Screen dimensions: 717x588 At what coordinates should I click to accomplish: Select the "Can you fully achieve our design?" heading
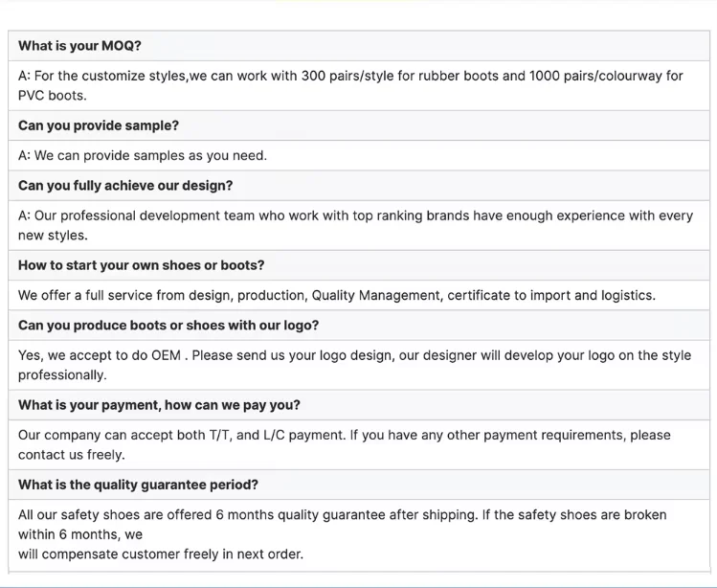125,186
